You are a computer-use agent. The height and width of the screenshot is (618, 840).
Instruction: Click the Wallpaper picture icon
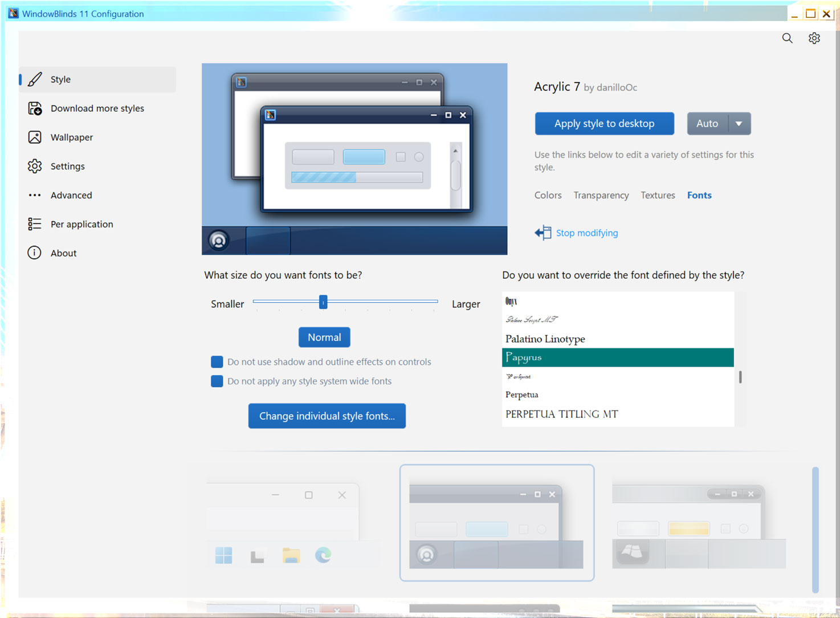click(35, 137)
